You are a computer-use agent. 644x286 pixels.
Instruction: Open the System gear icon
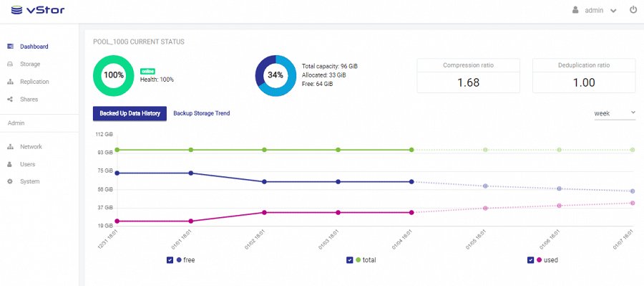(11, 181)
